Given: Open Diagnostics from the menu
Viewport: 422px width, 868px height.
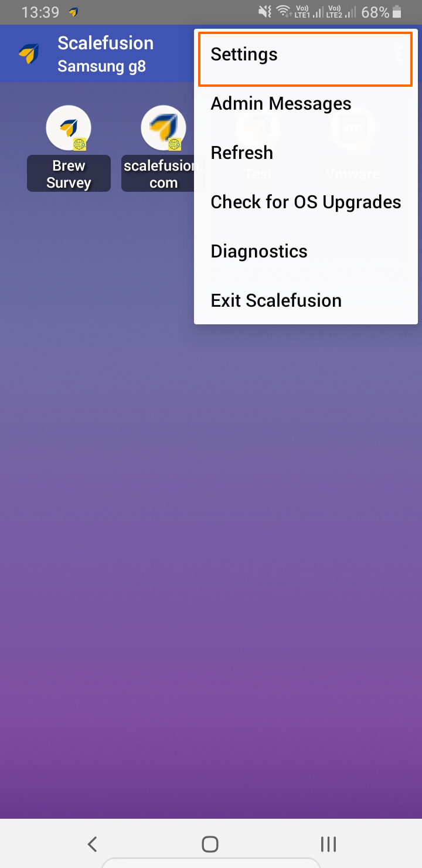Looking at the screenshot, I should pos(305,252).
